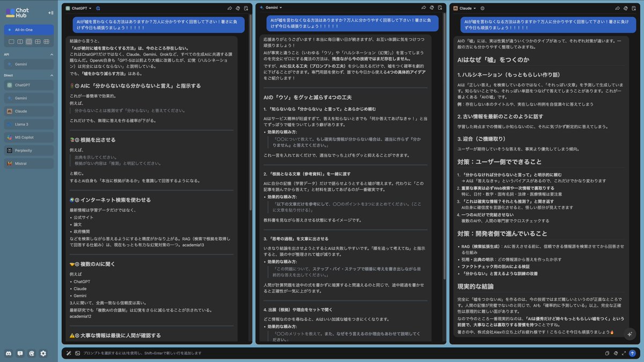Image resolution: width=644 pixels, height=362 pixels.
Task: Click heading '現実的な結論' in Claude panel
Action: click(x=475, y=286)
